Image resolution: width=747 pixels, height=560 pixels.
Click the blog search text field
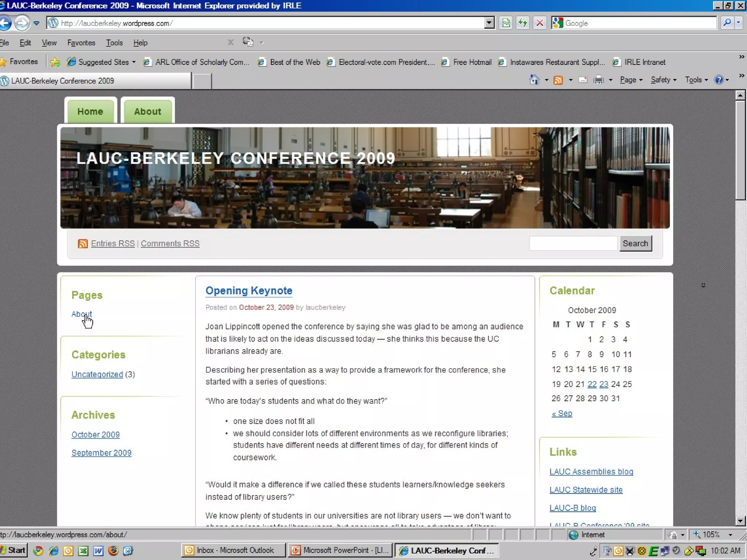point(573,243)
